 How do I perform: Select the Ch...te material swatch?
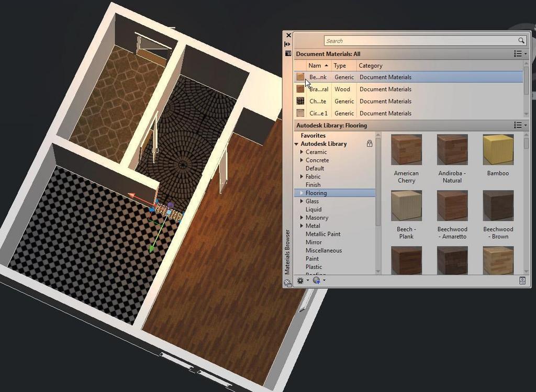[300, 101]
